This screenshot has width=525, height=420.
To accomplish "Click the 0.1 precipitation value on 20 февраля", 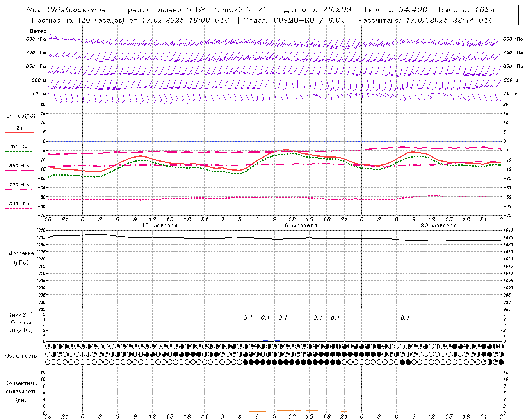I will [x=405, y=317].
